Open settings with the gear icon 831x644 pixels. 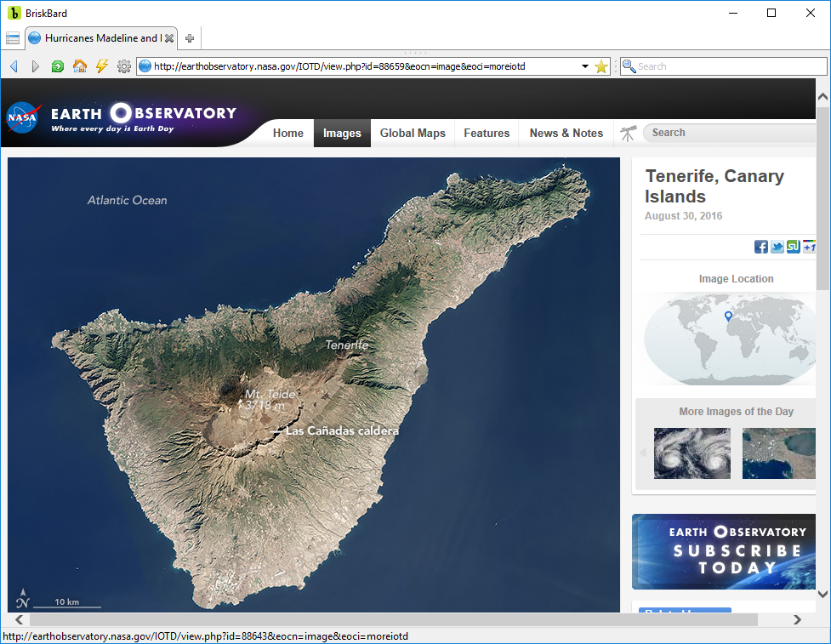124,66
